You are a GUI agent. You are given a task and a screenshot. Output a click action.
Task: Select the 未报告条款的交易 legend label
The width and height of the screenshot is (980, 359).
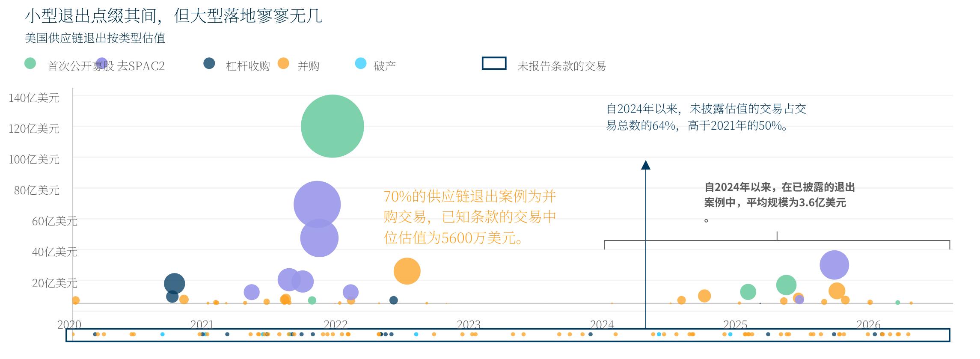pyautogui.click(x=561, y=66)
